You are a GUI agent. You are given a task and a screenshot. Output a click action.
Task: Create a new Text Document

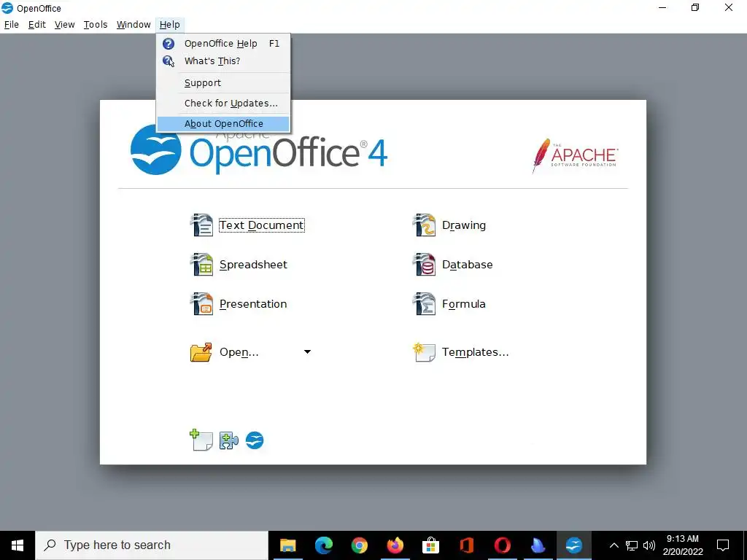click(262, 225)
